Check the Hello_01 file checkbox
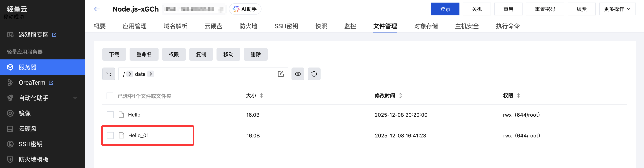The width and height of the screenshot is (644, 168). [x=110, y=136]
